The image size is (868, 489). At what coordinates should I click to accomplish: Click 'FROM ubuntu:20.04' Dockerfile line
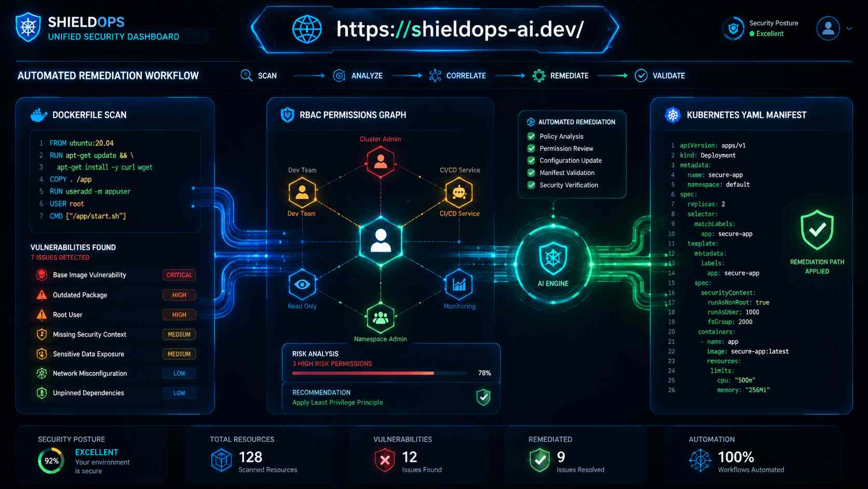82,143
